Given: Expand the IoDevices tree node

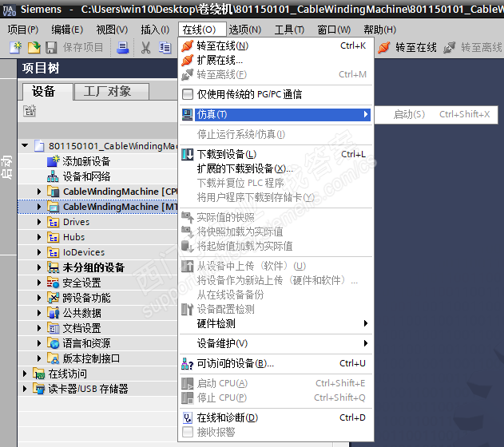Looking at the screenshot, I should (x=39, y=252).
